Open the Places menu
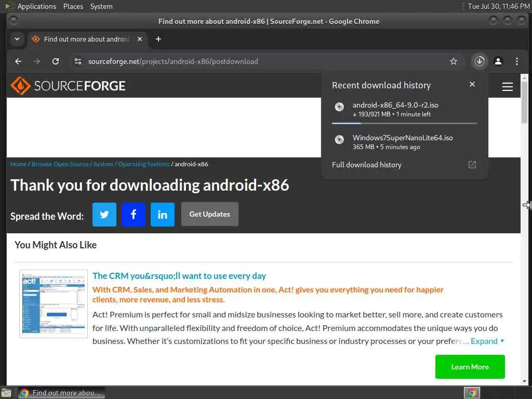The image size is (532, 399). tap(73, 6)
